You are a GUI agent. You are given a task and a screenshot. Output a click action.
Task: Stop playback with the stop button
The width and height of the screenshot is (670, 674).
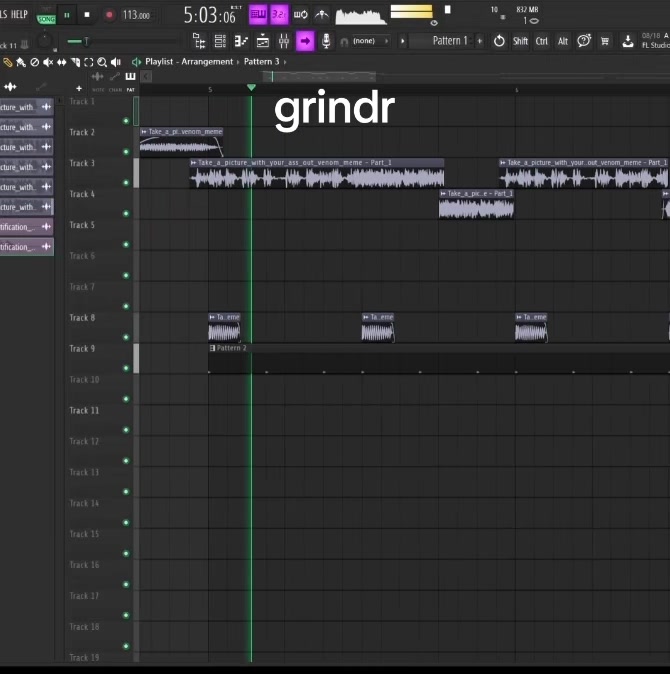(x=87, y=15)
